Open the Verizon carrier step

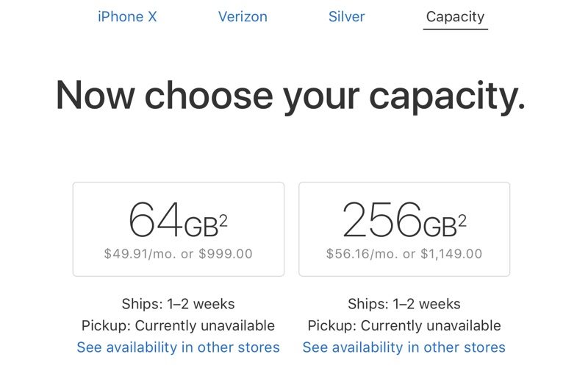[243, 16]
